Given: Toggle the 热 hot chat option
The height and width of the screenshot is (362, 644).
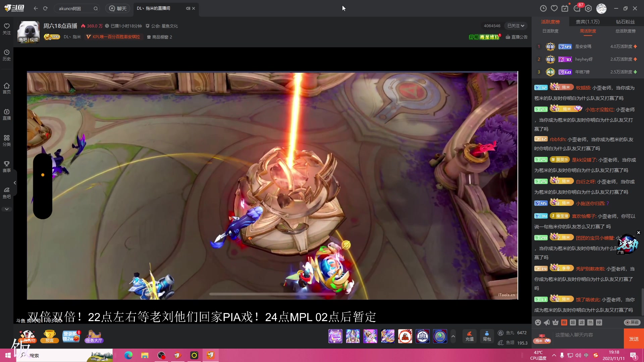Looking at the screenshot, I should [x=590, y=322].
